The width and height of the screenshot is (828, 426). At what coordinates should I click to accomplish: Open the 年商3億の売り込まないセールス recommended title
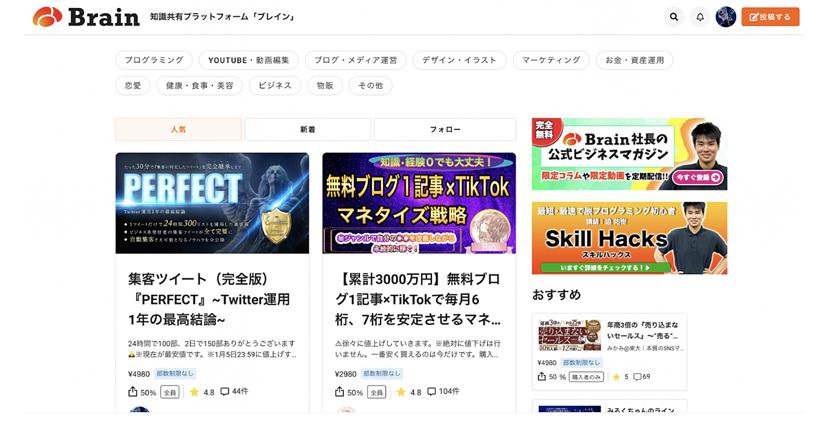[643, 330]
